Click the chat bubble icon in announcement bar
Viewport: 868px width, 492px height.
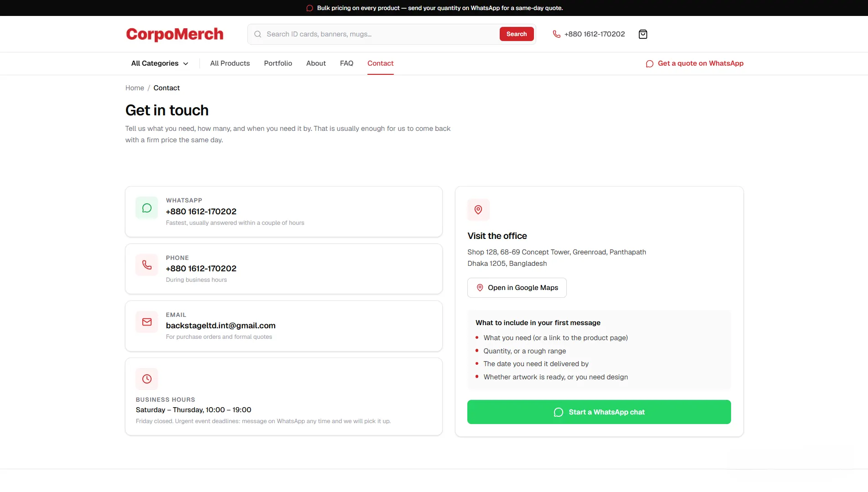pos(309,8)
